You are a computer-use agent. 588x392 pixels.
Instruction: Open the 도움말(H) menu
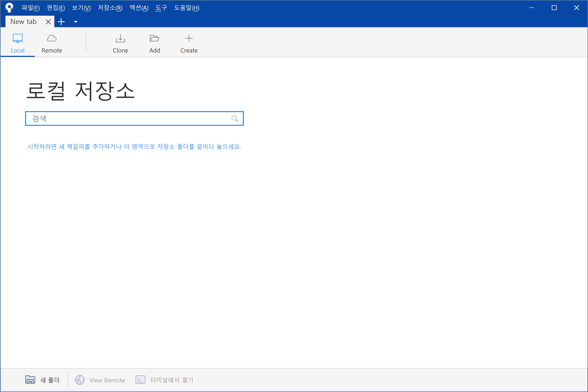187,8
